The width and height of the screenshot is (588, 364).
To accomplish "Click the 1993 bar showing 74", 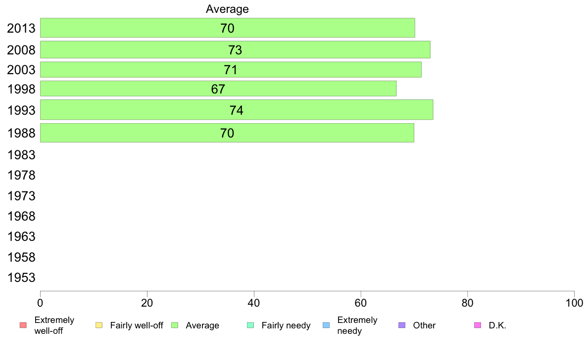I will [237, 110].
